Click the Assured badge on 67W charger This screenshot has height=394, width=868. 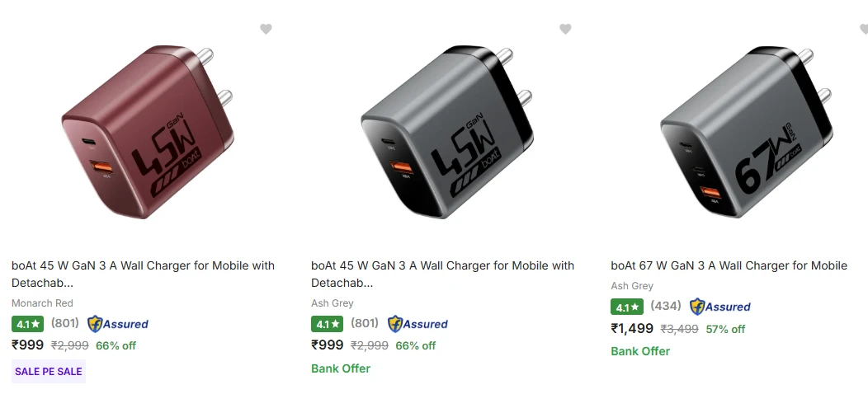(x=719, y=307)
